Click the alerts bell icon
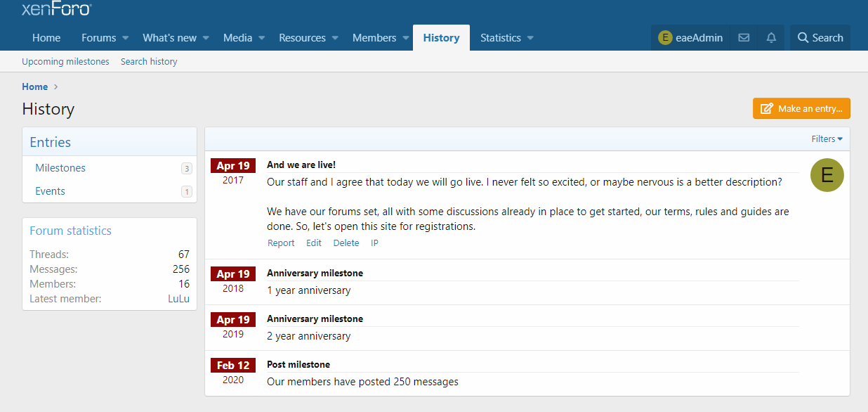 click(771, 38)
